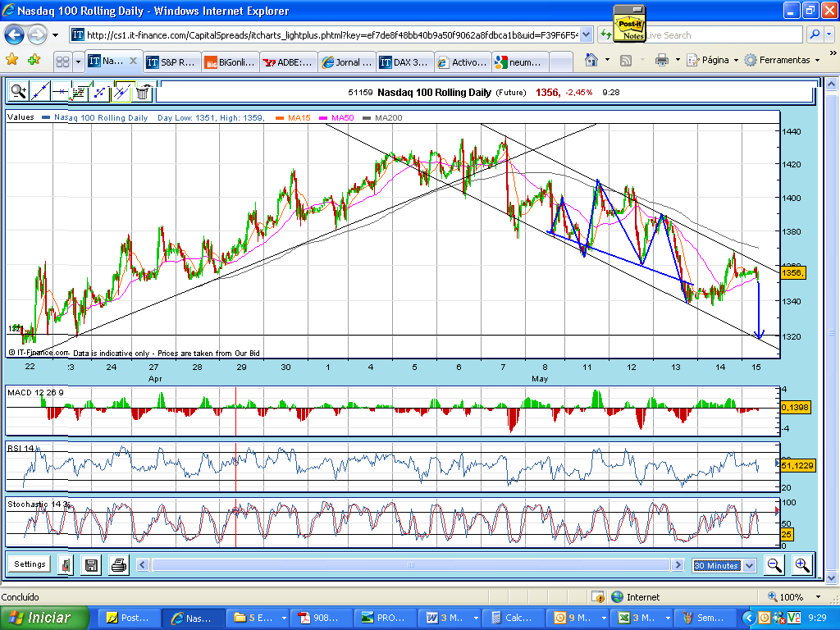Image resolution: width=840 pixels, height=630 pixels.
Task: Open Calc... taskbar button
Action: (514, 619)
